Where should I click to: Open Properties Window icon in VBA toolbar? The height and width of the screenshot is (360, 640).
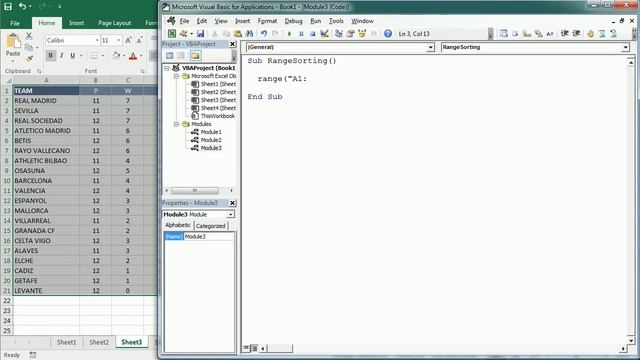[350, 34]
